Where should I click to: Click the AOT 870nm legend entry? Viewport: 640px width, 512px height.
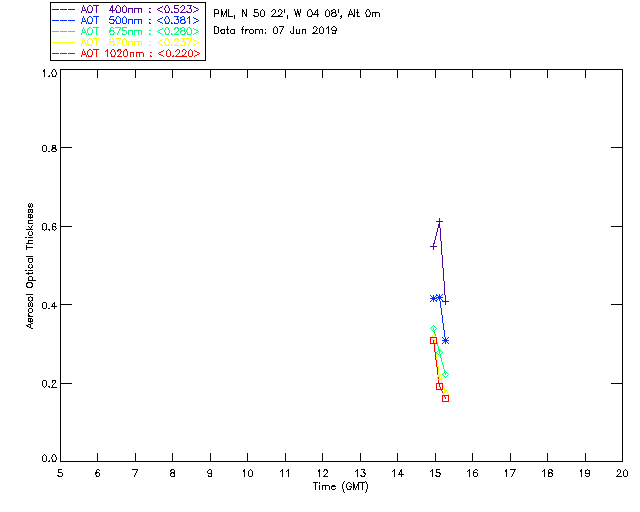click(x=126, y=42)
